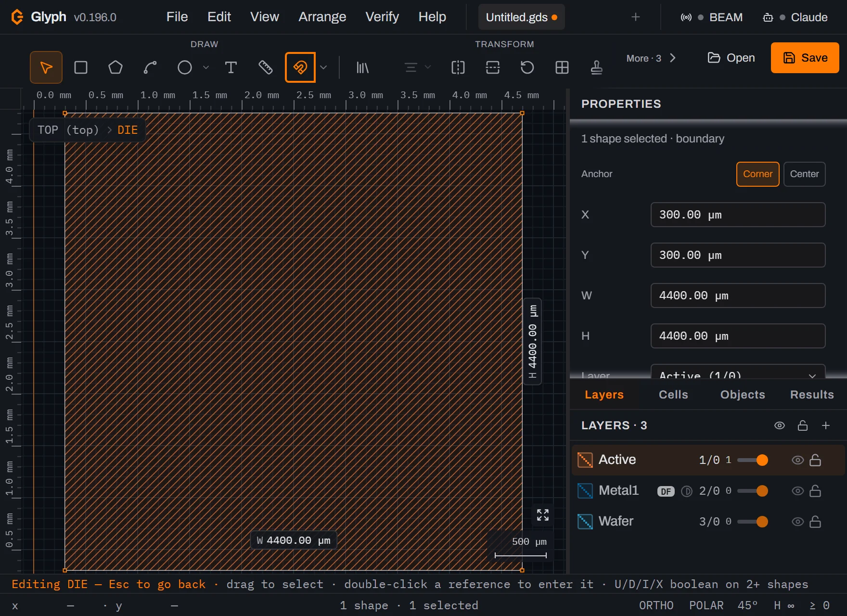Switch to the Results tab
Screen dimensions: 847x616
point(812,395)
